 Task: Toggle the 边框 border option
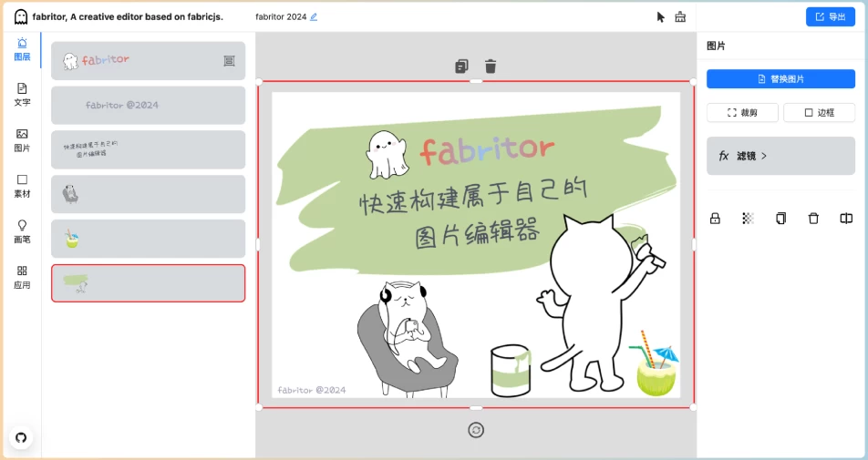pos(819,113)
